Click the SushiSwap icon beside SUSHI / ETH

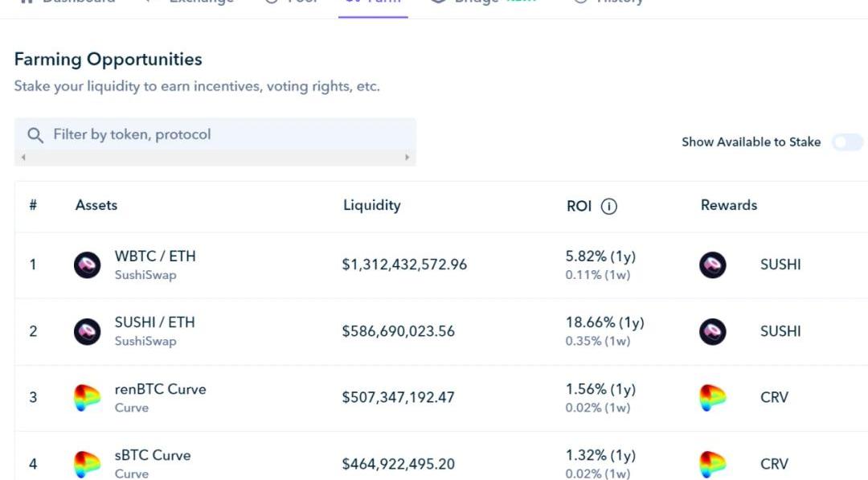tap(88, 331)
